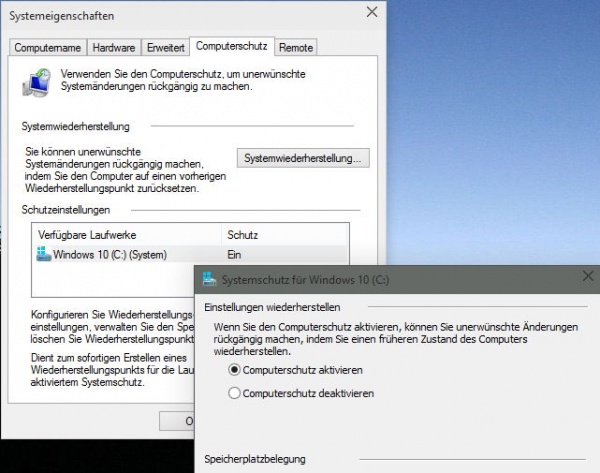Open the Hardware tab
600x473 pixels.
tap(114, 47)
